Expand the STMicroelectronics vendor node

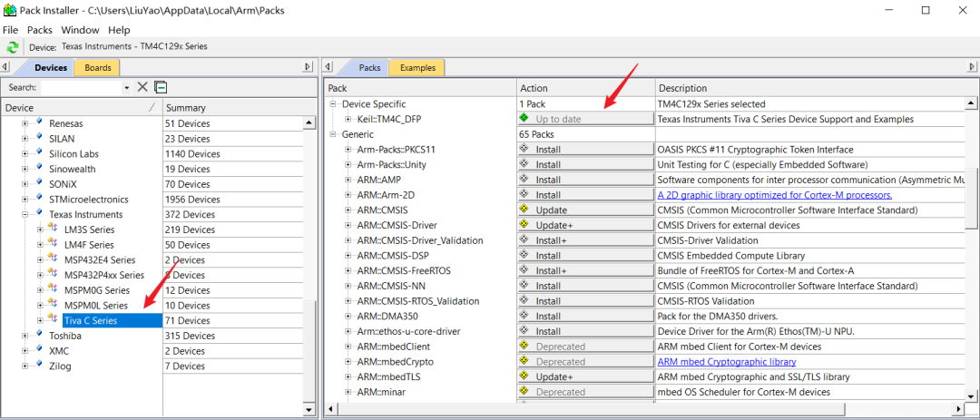(25, 200)
